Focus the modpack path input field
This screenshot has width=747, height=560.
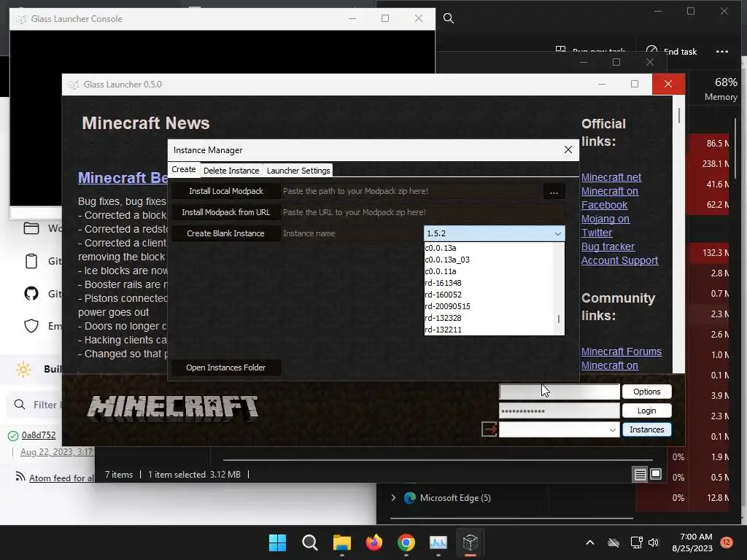pyautogui.click(x=411, y=191)
